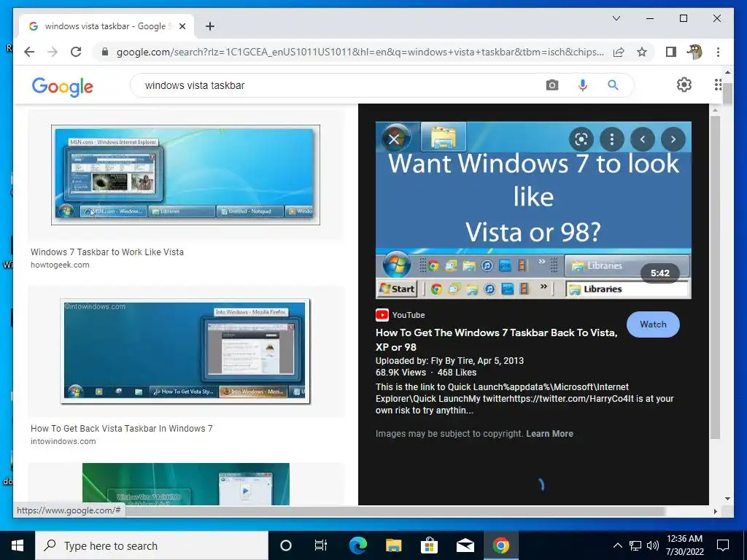Open a new tab with the plus button
747x560 pixels.
(x=210, y=26)
